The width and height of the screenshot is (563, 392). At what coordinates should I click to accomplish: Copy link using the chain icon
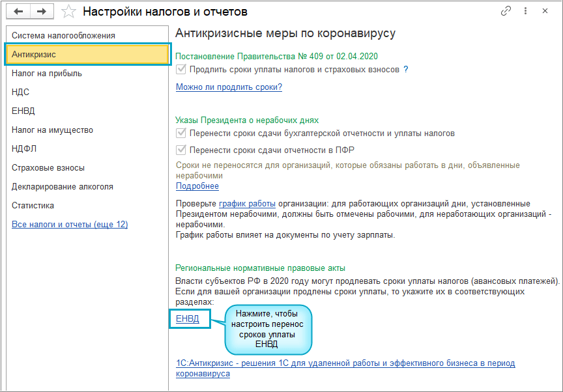tap(506, 11)
